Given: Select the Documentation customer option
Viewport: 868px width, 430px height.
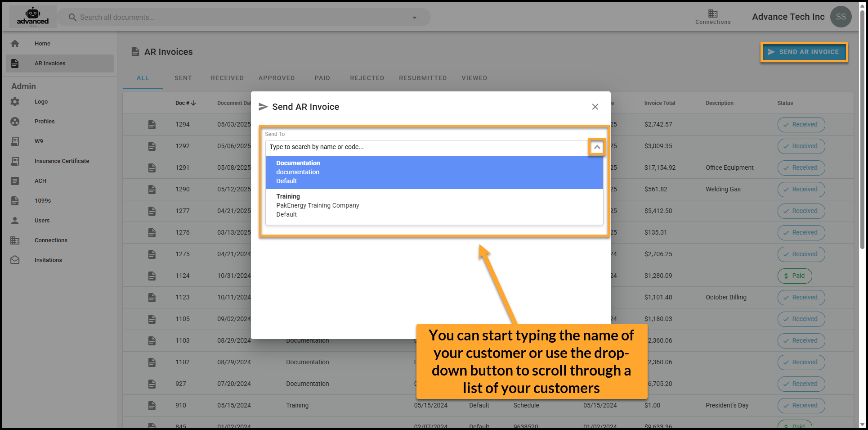Looking at the screenshot, I should click(x=434, y=172).
